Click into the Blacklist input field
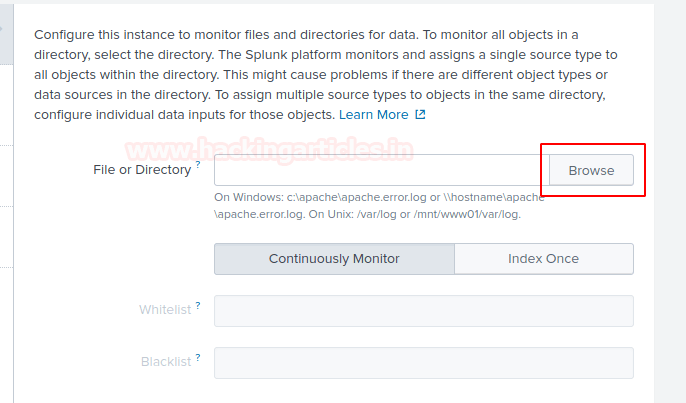 pyautogui.click(x=423, y=363)
